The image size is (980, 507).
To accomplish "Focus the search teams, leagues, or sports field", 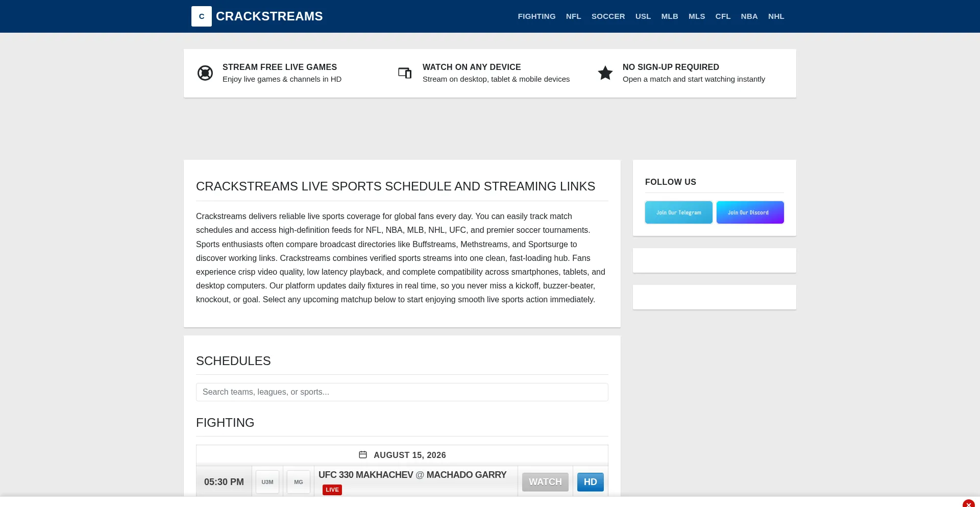I will point(402,392).
